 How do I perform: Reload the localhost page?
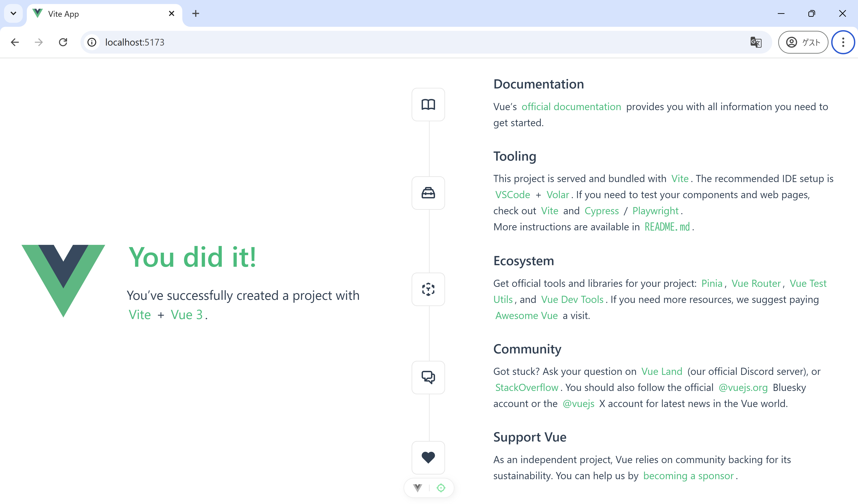pos(63,42)
